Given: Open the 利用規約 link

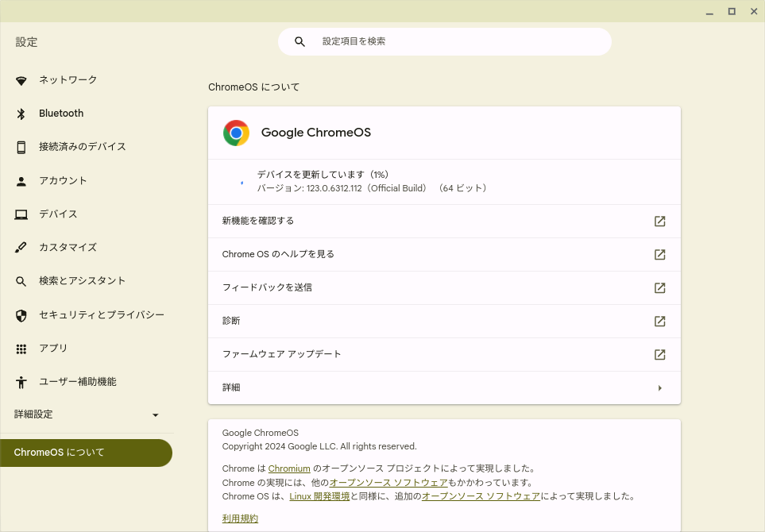Looking at the screenshot, I should coord(240,519).
